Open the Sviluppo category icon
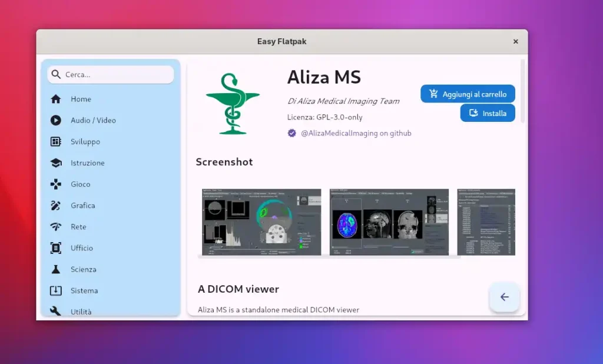 pos(56,141)
